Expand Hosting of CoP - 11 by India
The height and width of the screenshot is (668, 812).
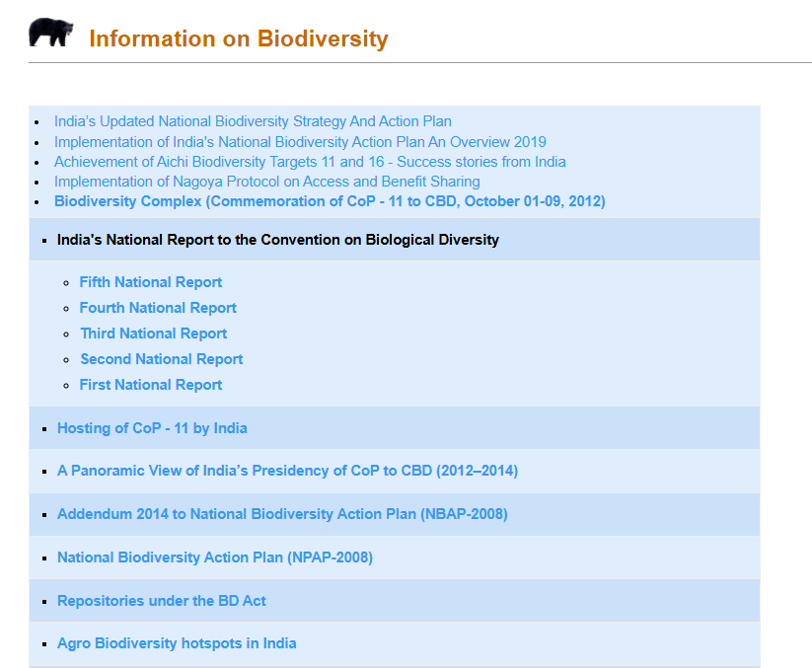point(152,428)
